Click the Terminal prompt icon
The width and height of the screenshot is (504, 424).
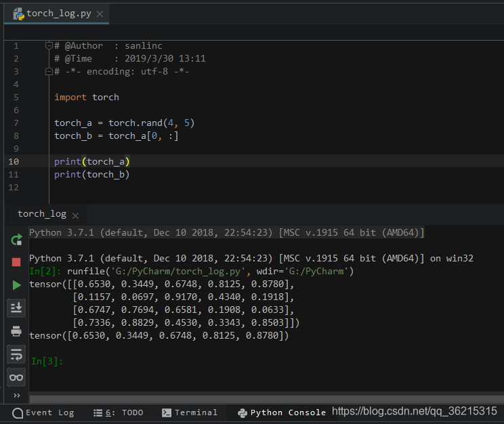click(167, 412)
